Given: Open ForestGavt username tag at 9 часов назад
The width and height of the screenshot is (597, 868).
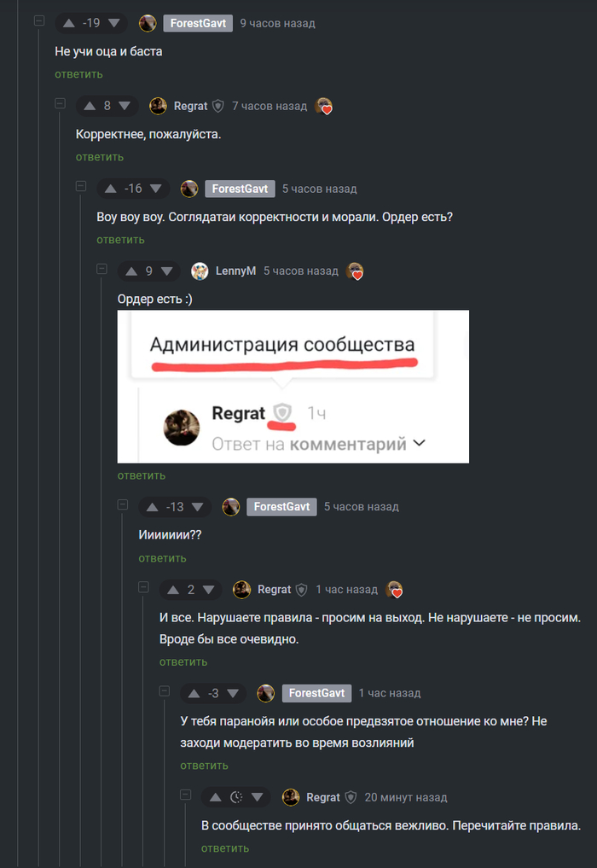Looking at the screenshot, I should pyautogui.click(x=198, y=23).
